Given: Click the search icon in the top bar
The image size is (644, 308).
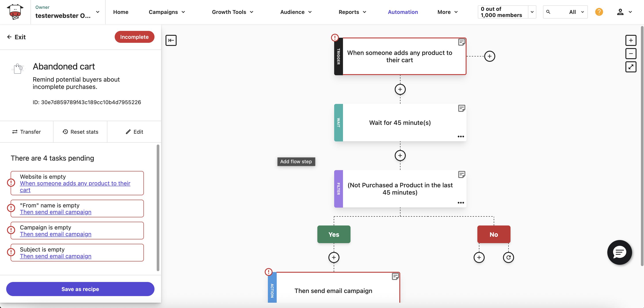Looking at the screenshot, I should pos(549,12).
